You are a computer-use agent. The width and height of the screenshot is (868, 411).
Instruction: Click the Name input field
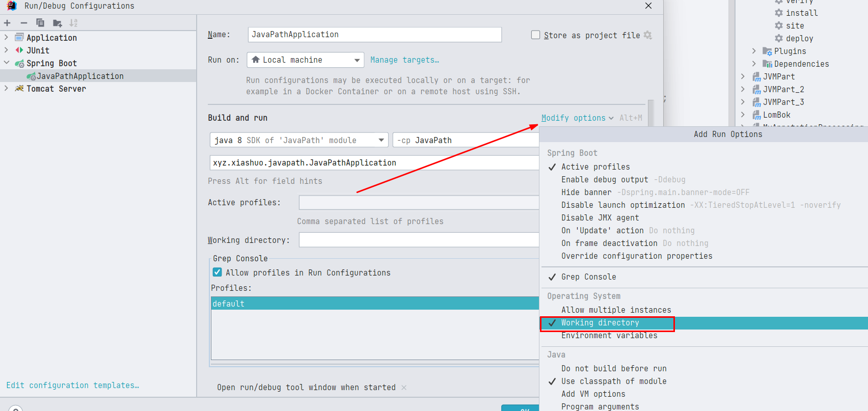click(375, 35)
